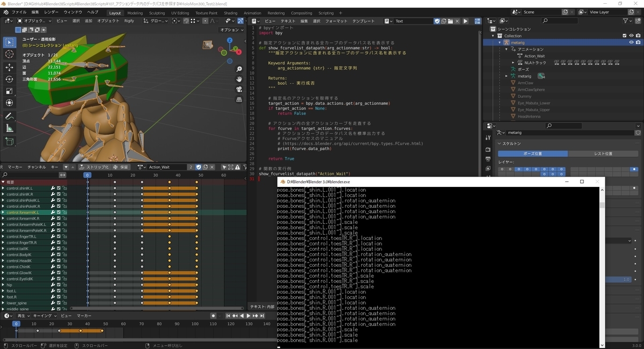644x349 pixels.
Task: Uncheck the control.forearmIK.L channel checkbox
Action: click(x=58, y=212)
